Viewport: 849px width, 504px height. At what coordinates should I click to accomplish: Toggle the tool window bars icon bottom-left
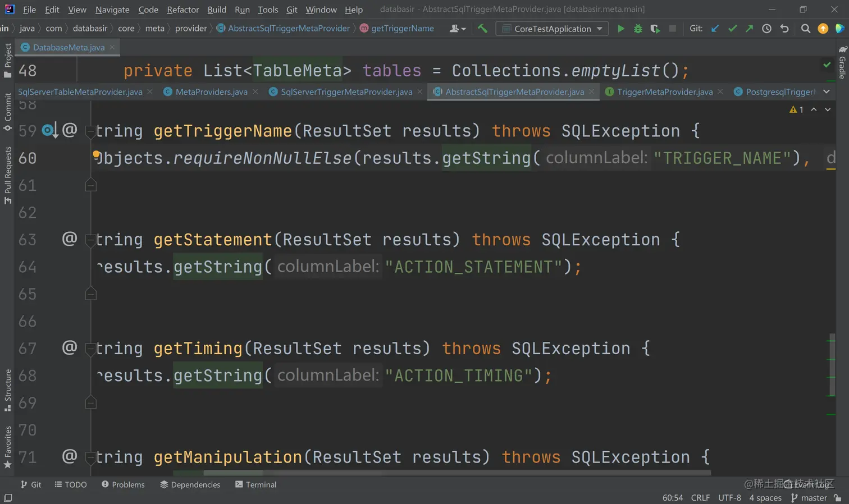(8, 498)
